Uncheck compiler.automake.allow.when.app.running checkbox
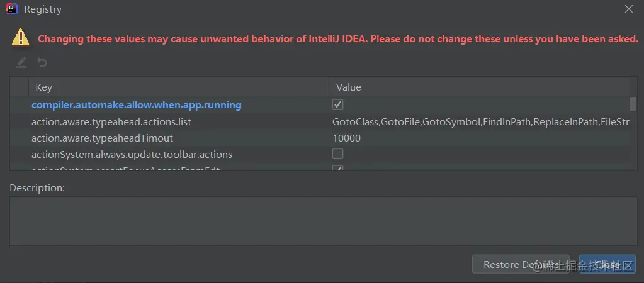This screenshot has height=283, width=644. pos(337,104)
